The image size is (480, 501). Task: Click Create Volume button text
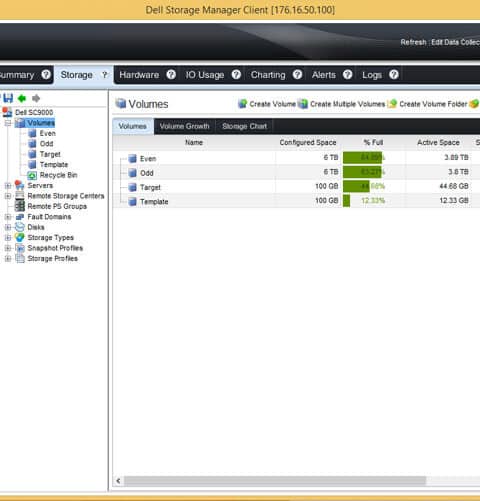point(273,104)
